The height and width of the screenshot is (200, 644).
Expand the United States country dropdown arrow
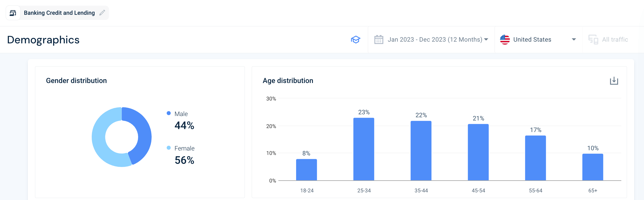[x=574, y=39]
